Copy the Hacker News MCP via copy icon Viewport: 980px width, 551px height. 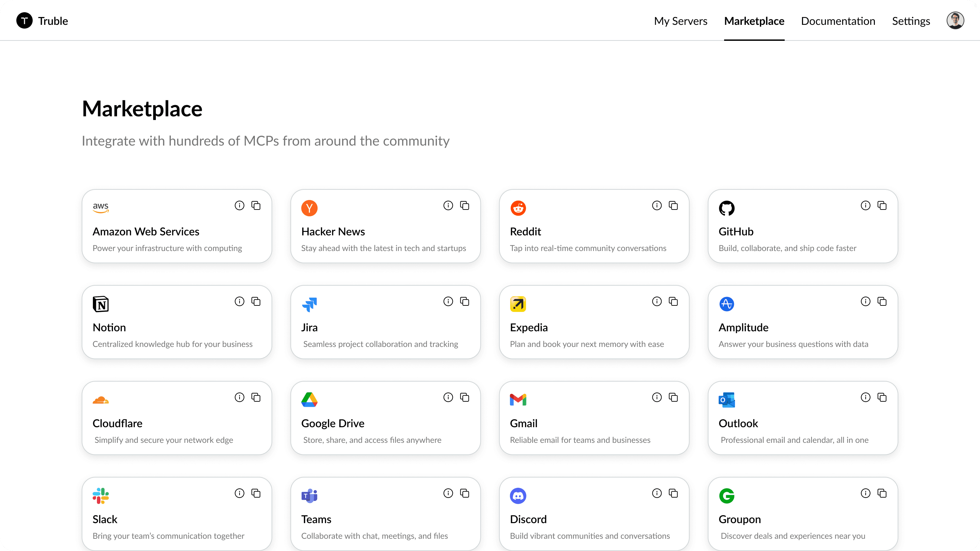coord(464,206)
